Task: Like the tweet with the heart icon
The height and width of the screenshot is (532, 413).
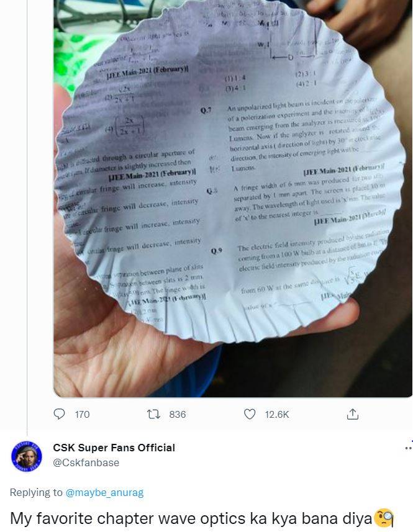Action: point(250,413)
